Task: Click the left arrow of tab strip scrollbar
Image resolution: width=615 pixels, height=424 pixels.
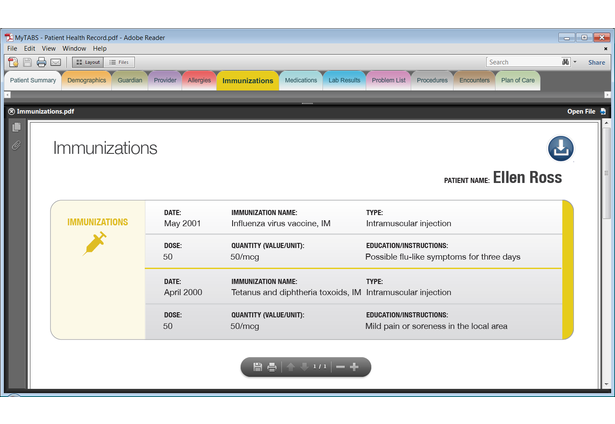Action: 7,95
